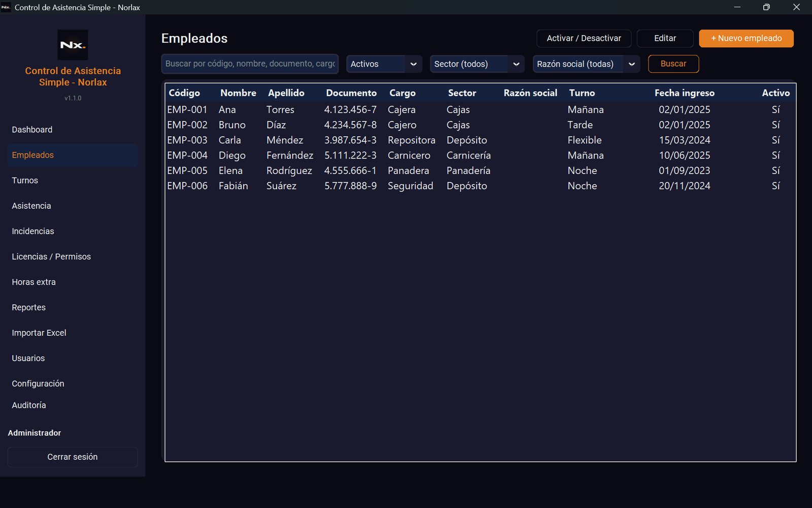Focus the employee search input field
The image size is (812, 508).
250,64
